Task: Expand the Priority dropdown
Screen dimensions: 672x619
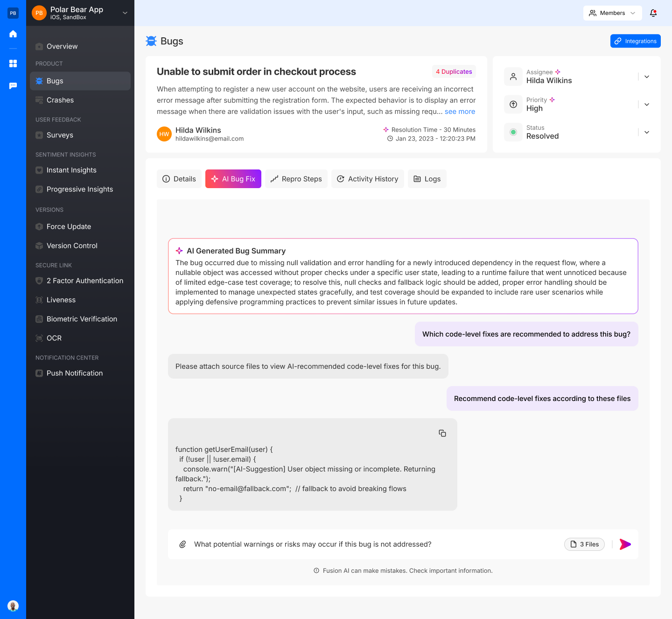Action: [647, 105]
